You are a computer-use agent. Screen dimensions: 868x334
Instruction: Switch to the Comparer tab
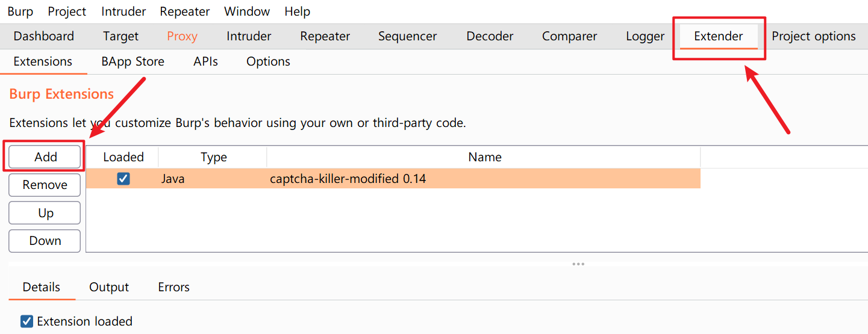(569, 36)
